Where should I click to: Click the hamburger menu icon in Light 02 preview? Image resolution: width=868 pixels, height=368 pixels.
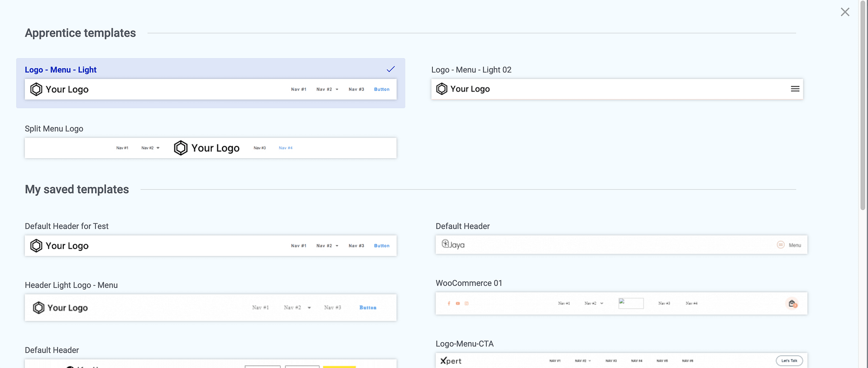(795, 89)
